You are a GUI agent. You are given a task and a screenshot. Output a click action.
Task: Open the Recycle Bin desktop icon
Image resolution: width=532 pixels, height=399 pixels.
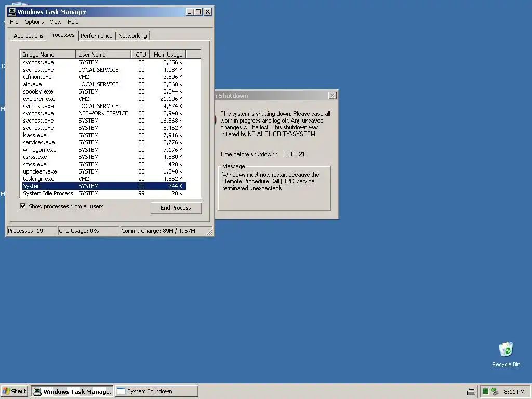506,354
